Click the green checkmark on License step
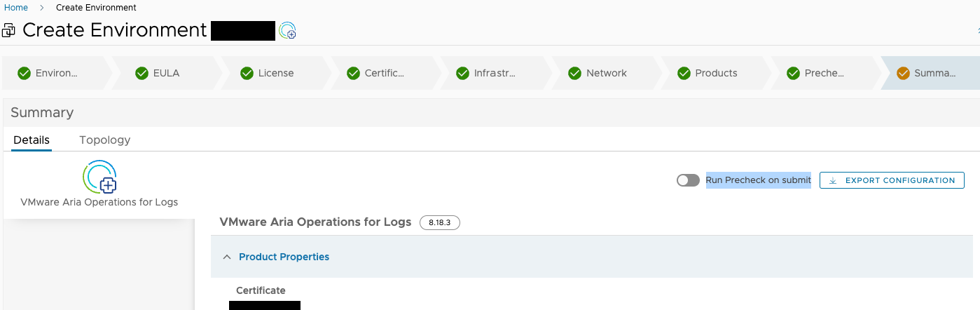This screenshot has height=310, width=980. (247, 73)
